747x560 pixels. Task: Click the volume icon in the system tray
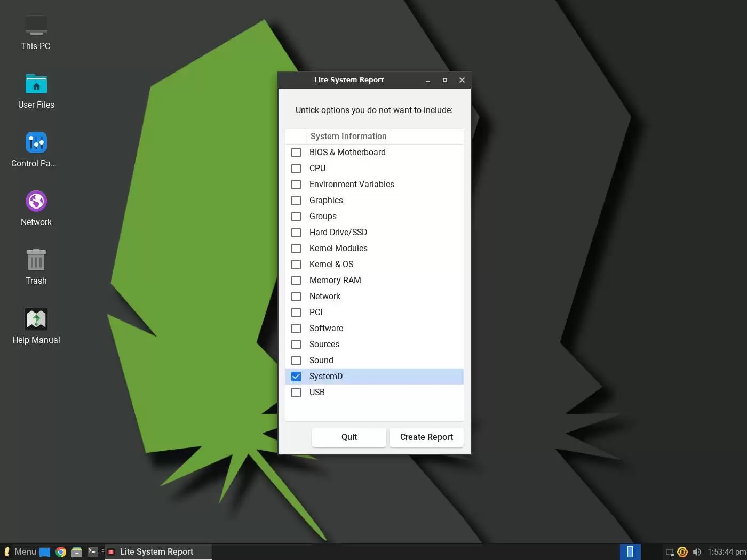point(697,551)
